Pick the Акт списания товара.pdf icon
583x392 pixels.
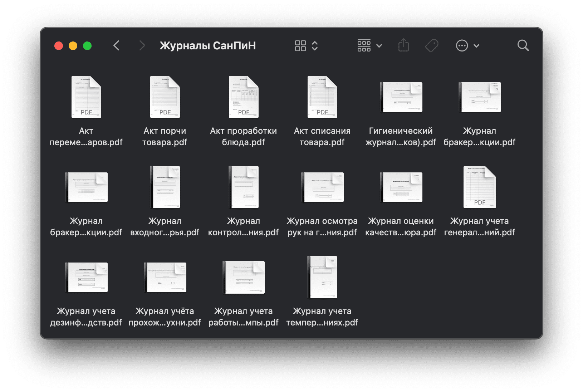(x=322, y=97)
